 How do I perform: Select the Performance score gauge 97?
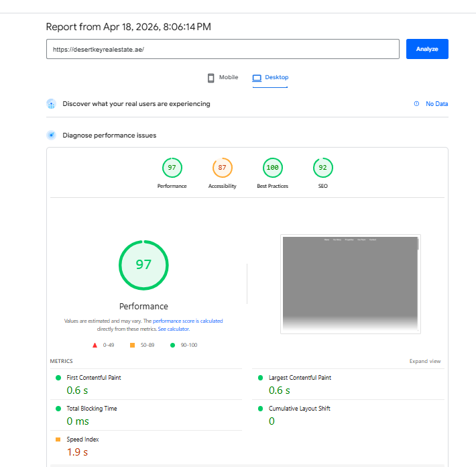(172, 168)
